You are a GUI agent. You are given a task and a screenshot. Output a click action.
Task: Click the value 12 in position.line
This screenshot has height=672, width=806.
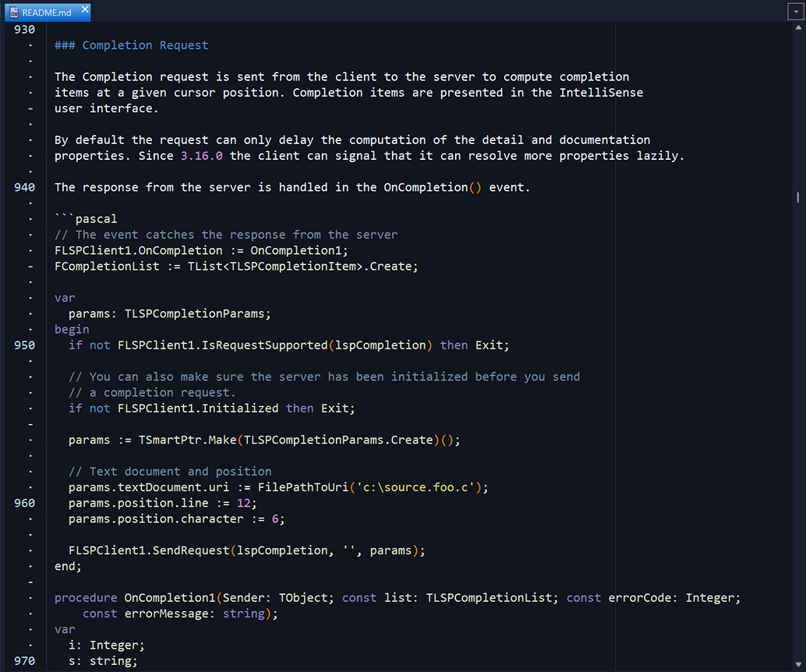click(243, 504)
